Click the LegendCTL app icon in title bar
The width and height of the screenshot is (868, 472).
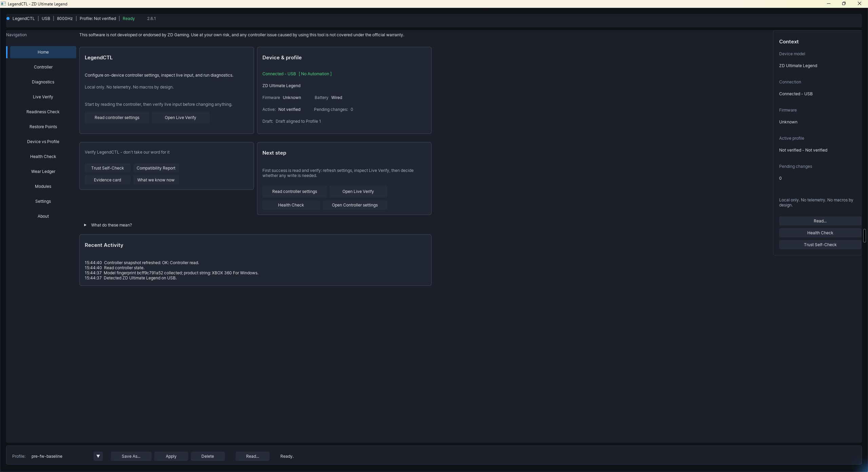click(x=3, y=4)
